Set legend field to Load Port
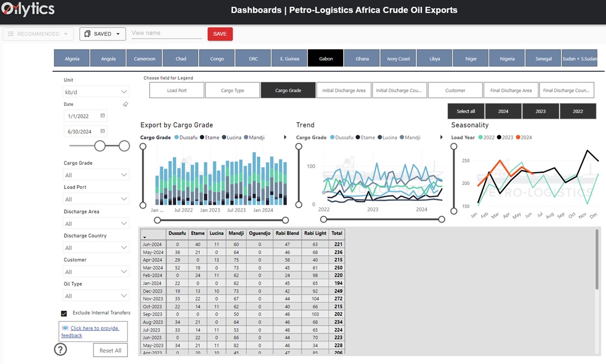Screen dimensions: 606x364 [177, 90]
